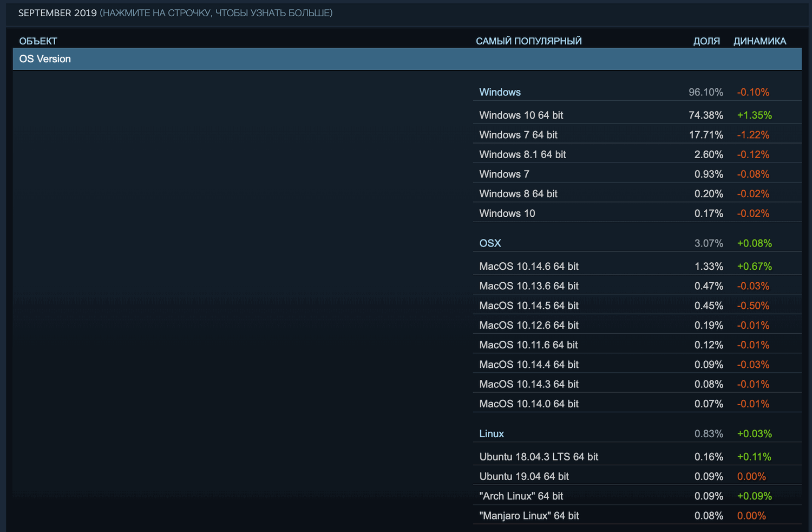Image resolution: width=812 pixels, height=532 pixels.
Task: Select the +0.67% change value
Action: tap(755, 266)
